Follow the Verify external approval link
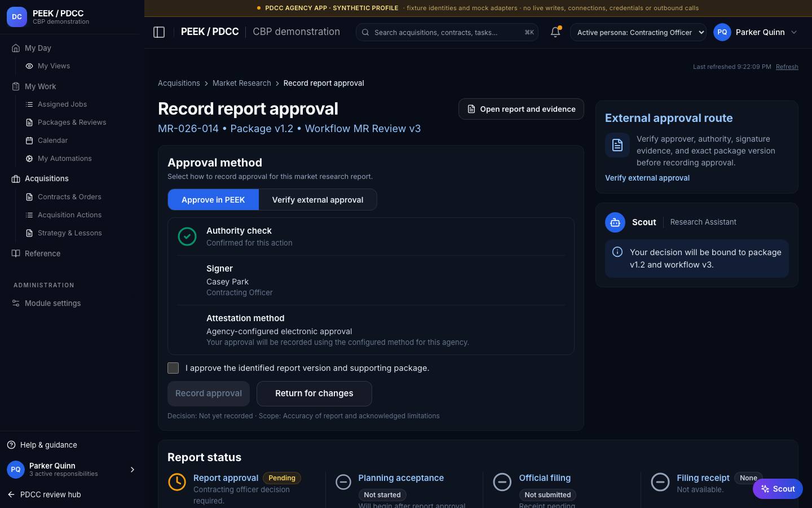Screen dimensions: 812x508 point(647,178)
